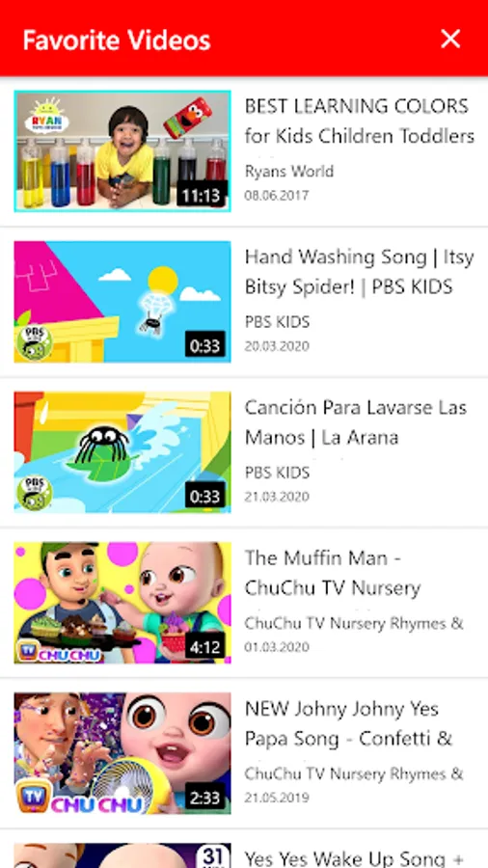
Task: Select Canción Para Lavarse Las Manos title
Action: 356,422
